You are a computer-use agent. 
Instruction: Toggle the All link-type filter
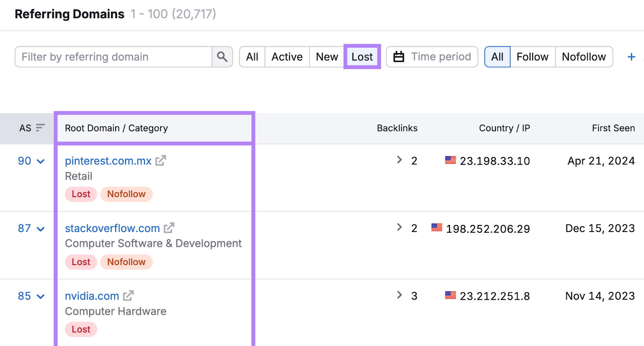pyautogui.click(x=497, y=57)
